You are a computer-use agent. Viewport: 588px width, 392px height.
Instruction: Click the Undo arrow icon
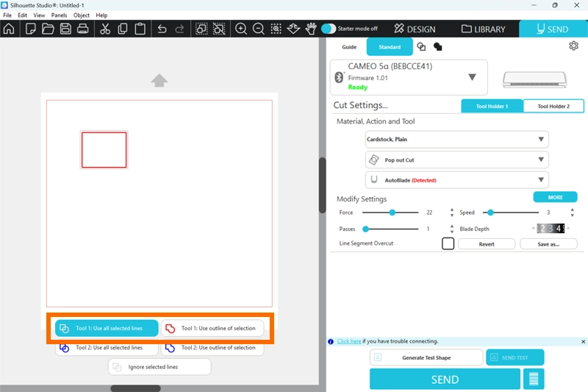pyautogui.click(x=162, y=29)
